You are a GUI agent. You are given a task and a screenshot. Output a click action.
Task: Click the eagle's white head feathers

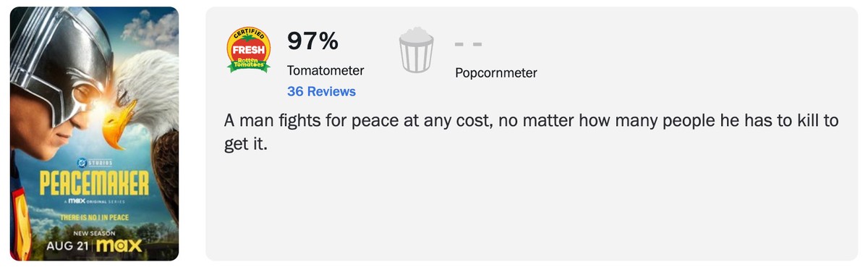coord(148,80)
